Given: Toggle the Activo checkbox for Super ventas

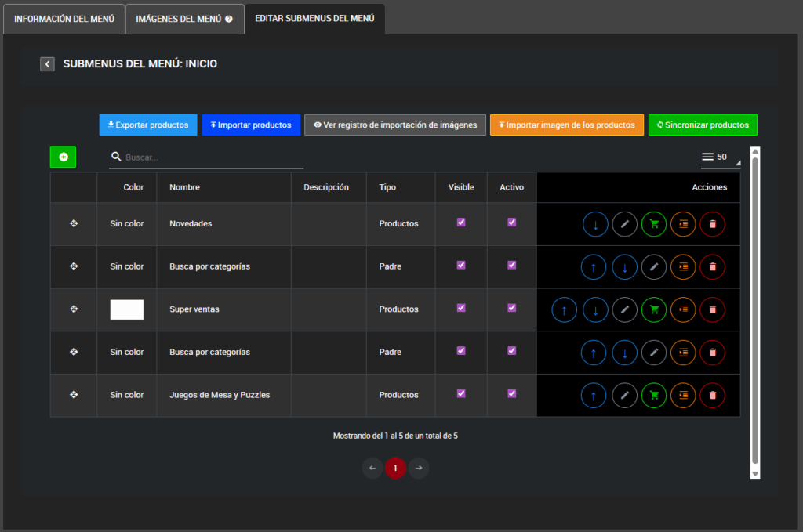Looking at the screenshot, I should coord(512,308).
